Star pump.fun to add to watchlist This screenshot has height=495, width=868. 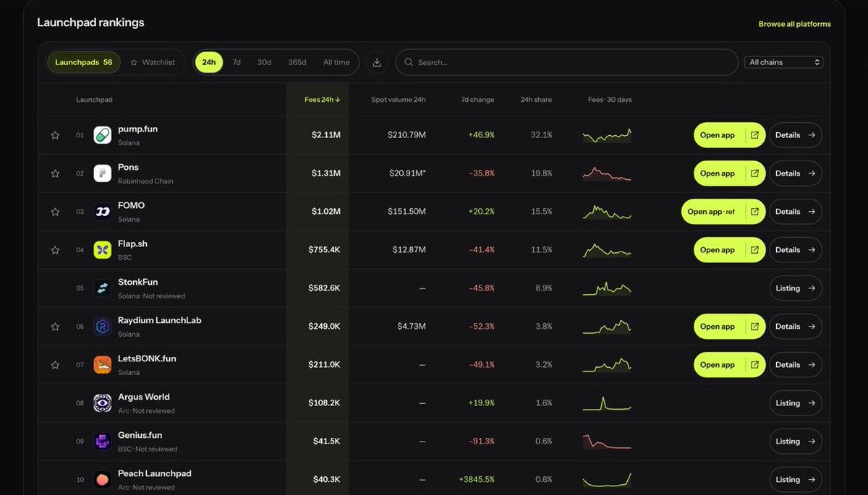point(55,135)
